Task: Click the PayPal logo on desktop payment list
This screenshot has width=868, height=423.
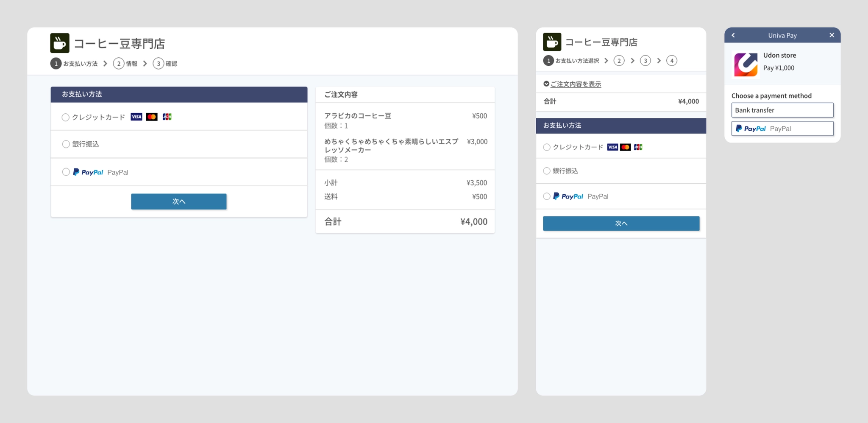Action: click(x=88, y=172)
